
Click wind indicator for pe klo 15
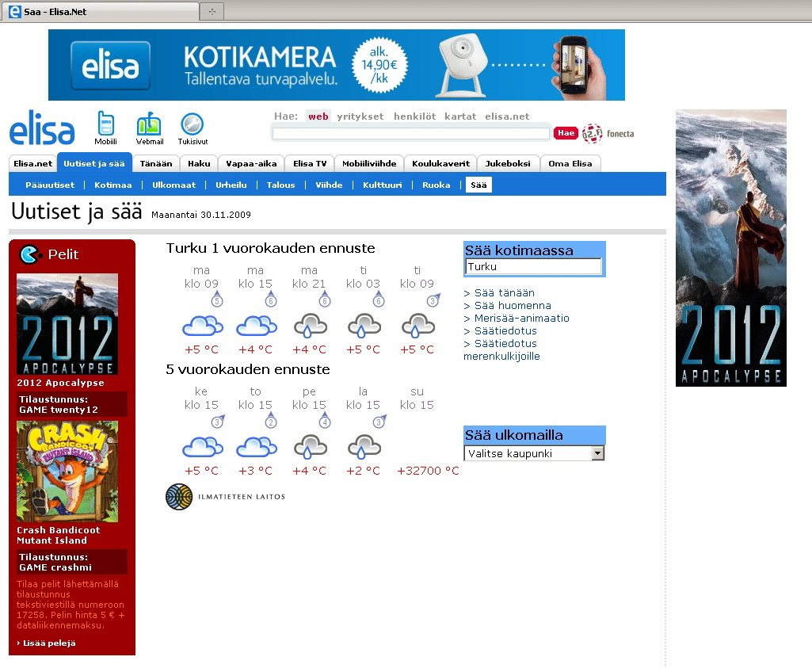click(x=325, y=421)
